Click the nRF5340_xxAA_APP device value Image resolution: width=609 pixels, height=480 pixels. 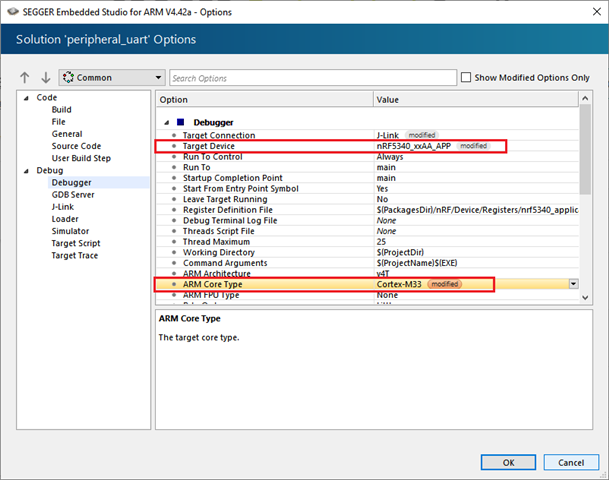pyautogui.click(x=414, y=146)
